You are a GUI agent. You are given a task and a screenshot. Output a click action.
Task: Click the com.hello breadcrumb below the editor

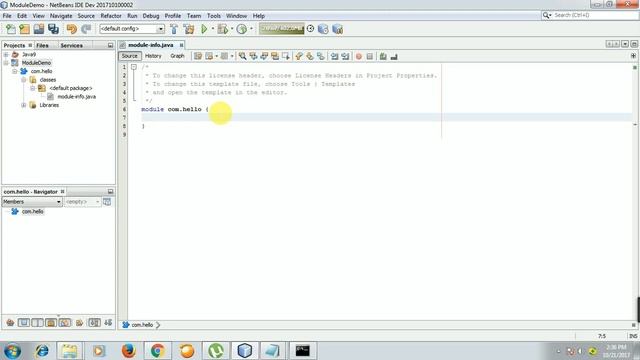pyautogui.click(x=142, y=325)
